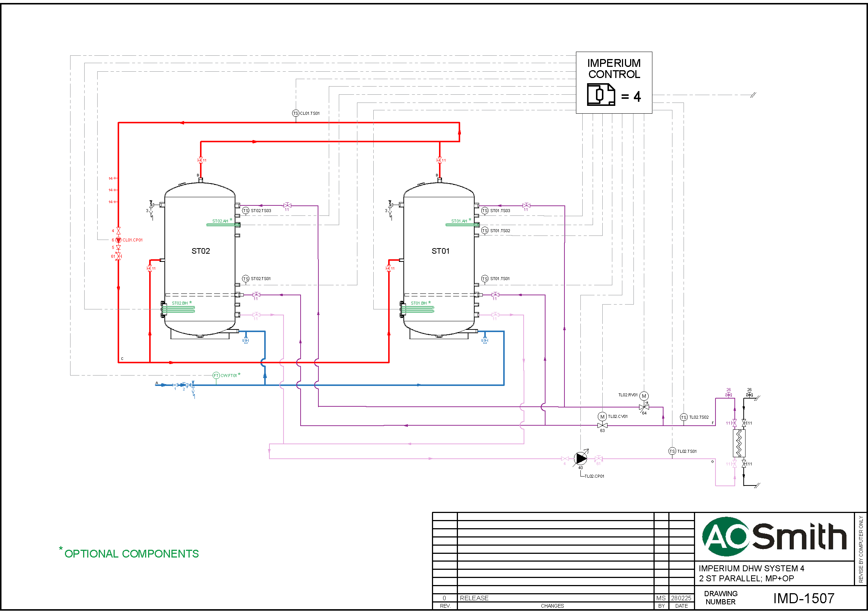Select the TL02.TS01 temperature sensor circle
868x614 pixels.
(x=672, y=451)
